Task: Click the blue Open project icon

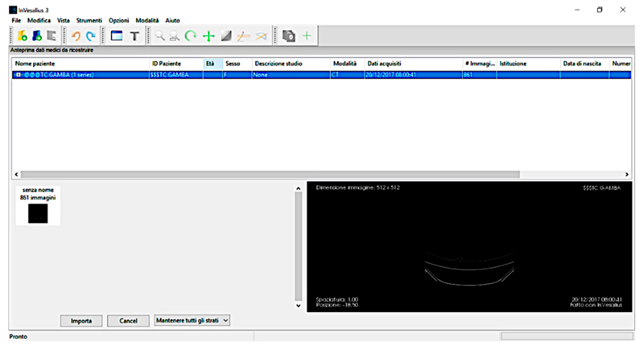Action: coord(37,36)
